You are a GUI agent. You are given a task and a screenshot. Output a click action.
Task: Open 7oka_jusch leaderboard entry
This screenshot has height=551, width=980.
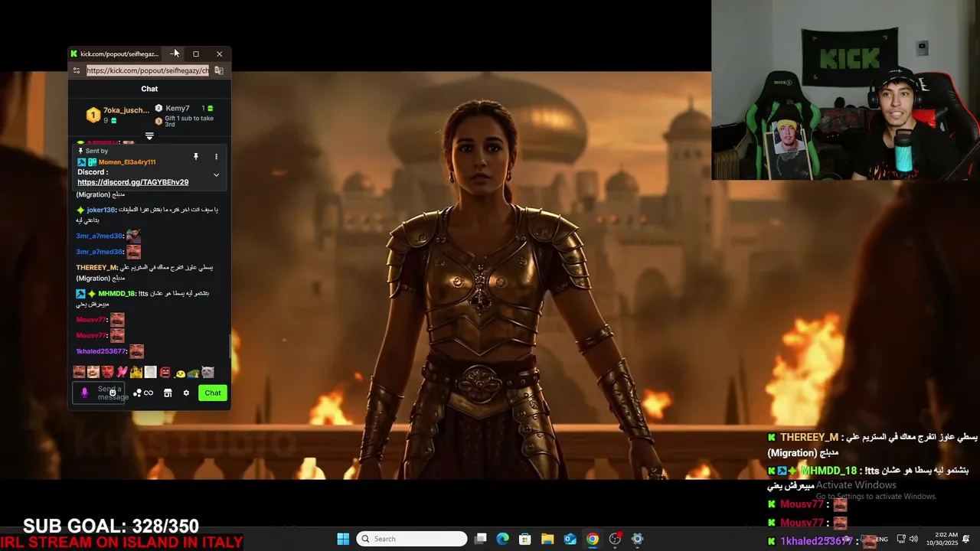coord(118,115)
